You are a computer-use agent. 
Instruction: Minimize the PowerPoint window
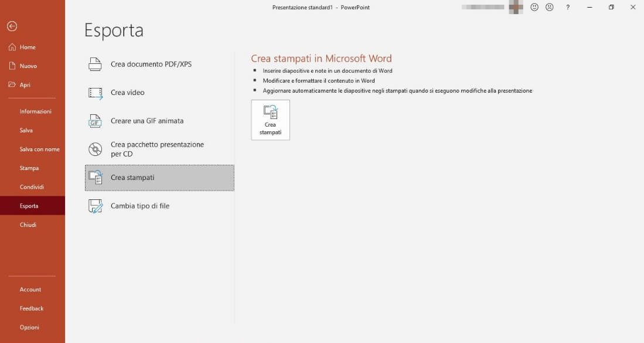590,8
